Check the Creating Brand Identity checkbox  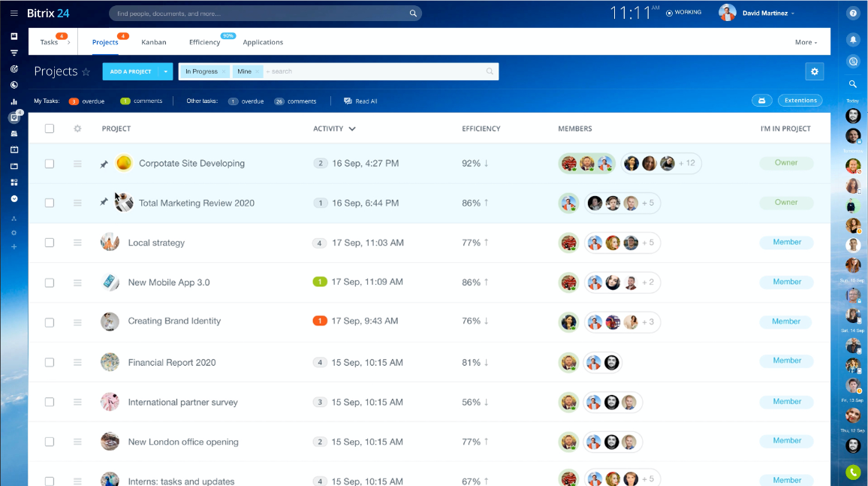pyautogui.click(x=50, y=323)
